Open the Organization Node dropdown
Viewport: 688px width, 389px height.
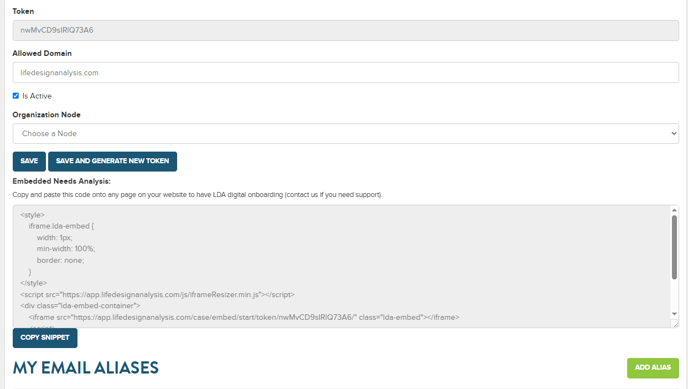tap(345, 133)
